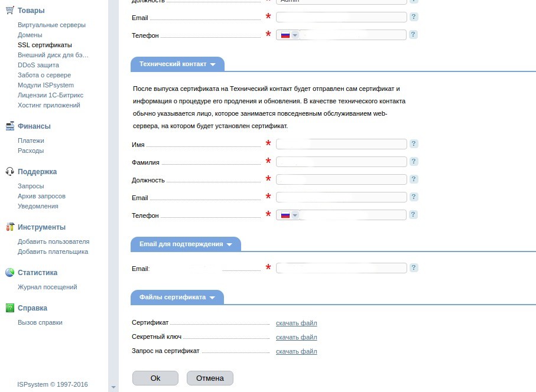
Task: Open Внешний диск для бэ… menu item
Action: pyautogui.click(x=53, y=55)
